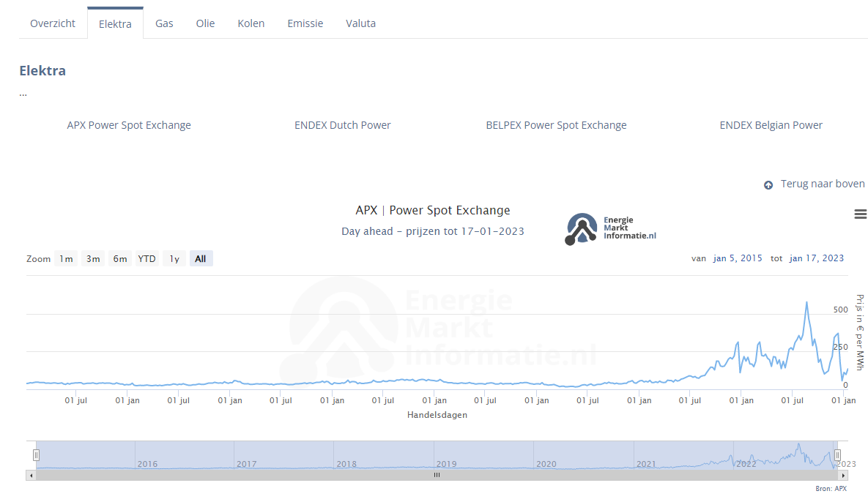Click the 2020 label in navigator
The width and height of the screenshot is (868, 502).
click(546, 464)
